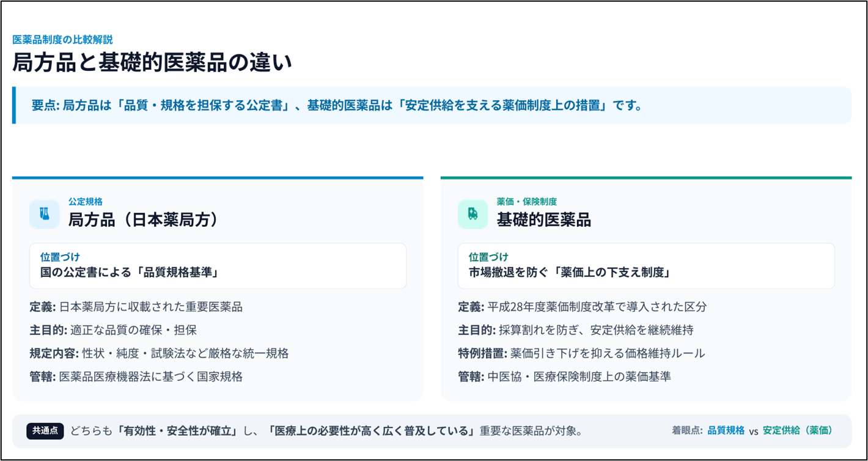Click the line 平成28年度薬価制度改革で導入された区分
868x461 pixels.
[x=582, y=307]
